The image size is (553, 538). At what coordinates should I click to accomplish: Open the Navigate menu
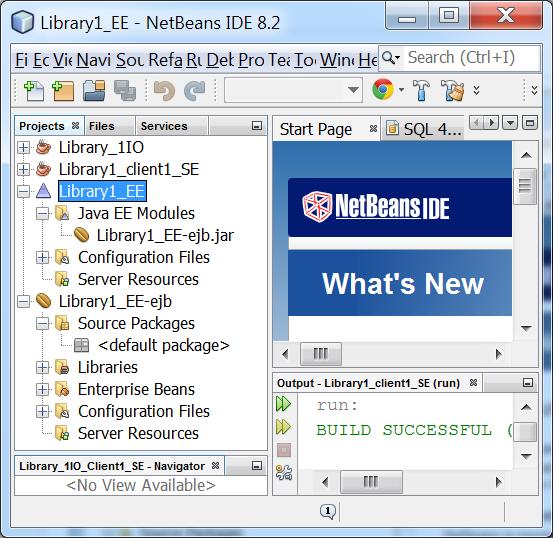click(94, 60)
